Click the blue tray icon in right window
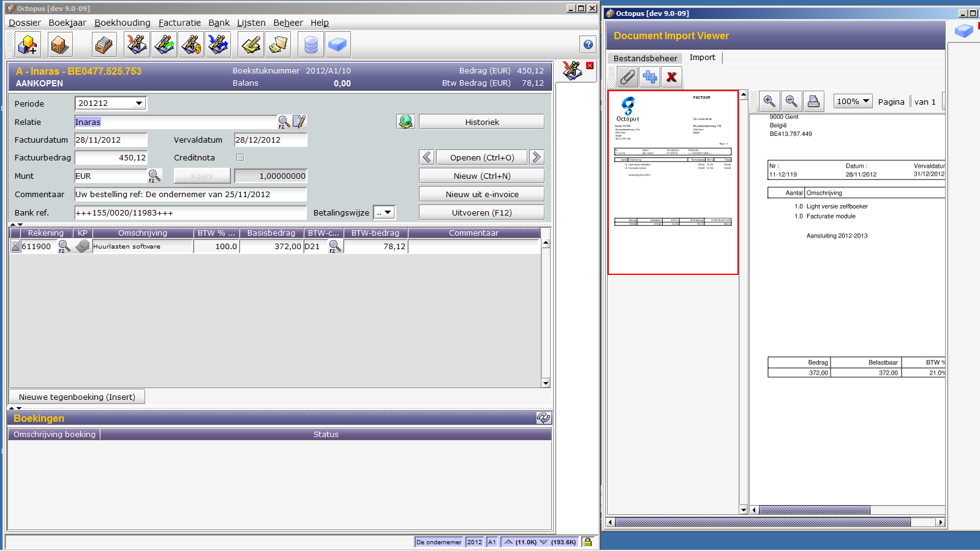 (x=963, y=30)
